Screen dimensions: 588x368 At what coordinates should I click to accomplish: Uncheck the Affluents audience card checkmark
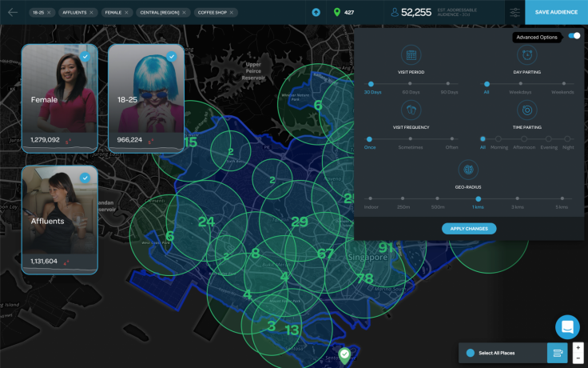point(85,178)
